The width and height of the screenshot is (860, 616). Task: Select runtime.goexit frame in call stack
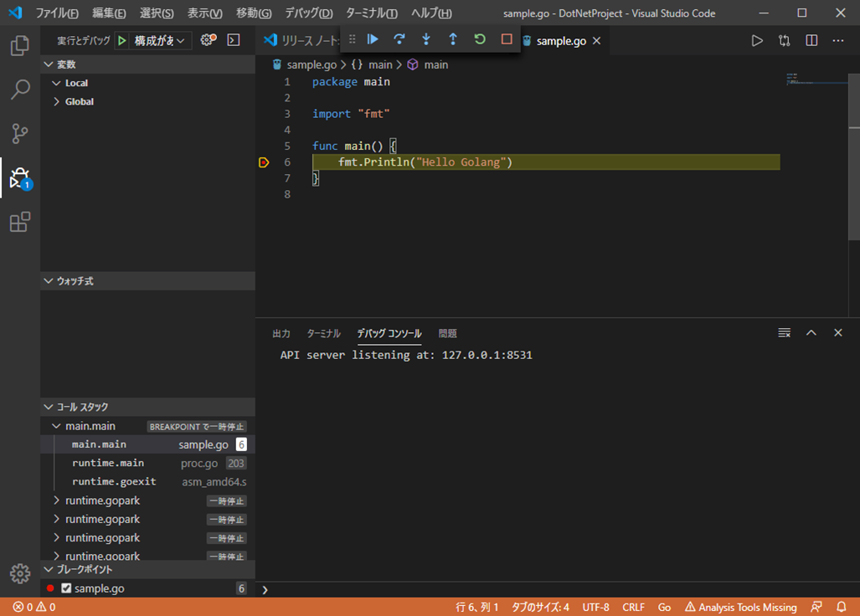click(x=148, y=482)
